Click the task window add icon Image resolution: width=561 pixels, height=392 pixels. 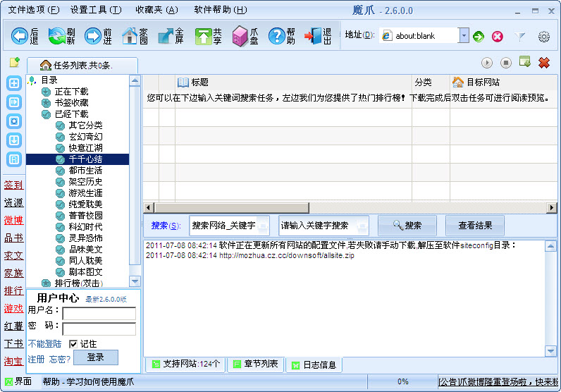(525, 62)
